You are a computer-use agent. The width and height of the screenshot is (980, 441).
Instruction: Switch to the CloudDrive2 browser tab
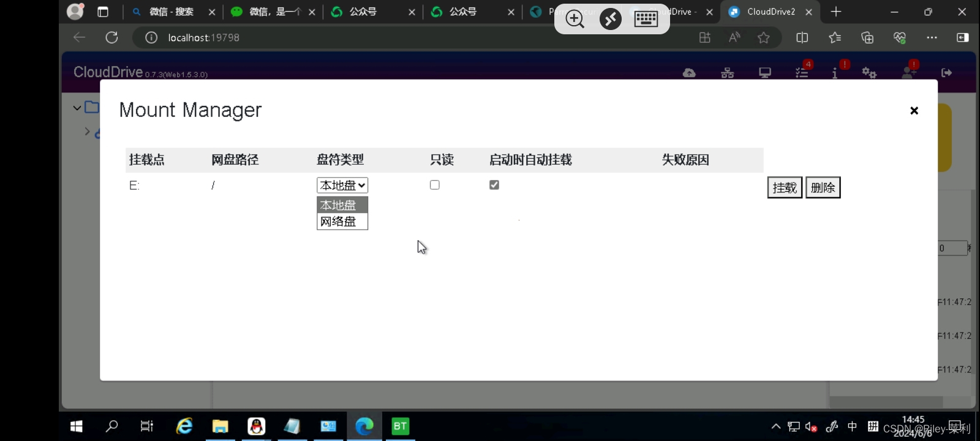[x=770, y=12]
